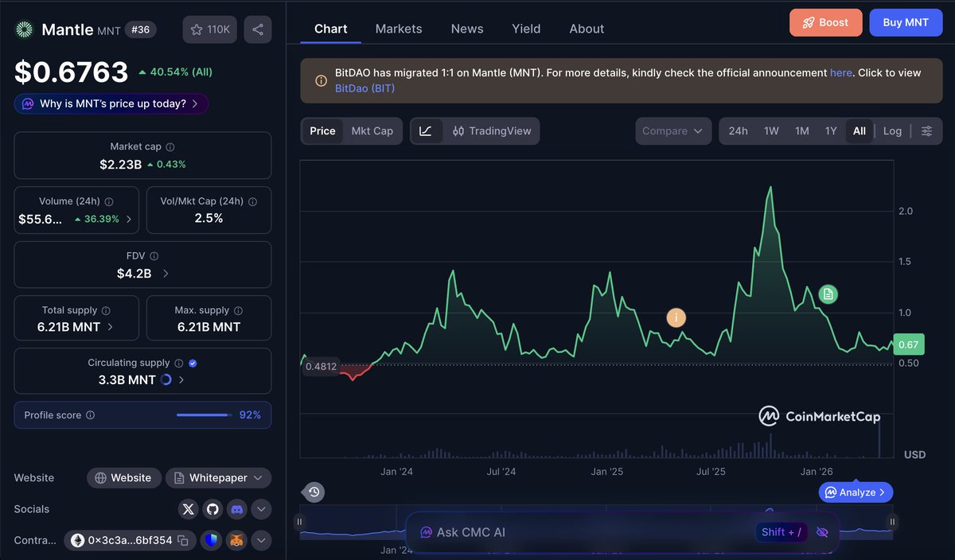Click the Profile score info icon

pos(90,415)
